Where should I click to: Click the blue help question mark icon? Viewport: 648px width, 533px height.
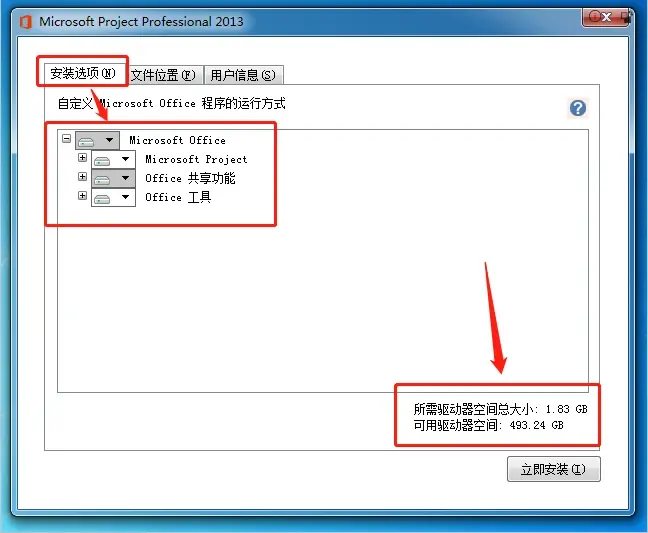578,108
